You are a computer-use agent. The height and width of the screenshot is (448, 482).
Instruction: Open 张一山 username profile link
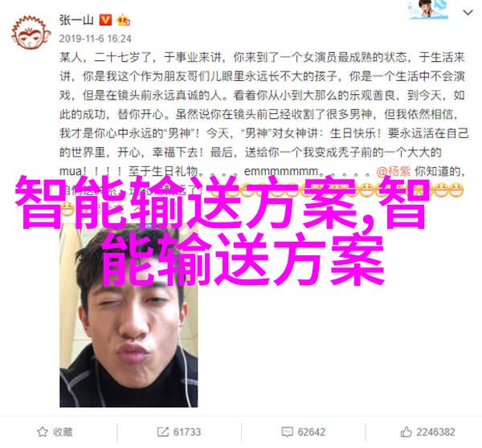(x=76, y=20)
